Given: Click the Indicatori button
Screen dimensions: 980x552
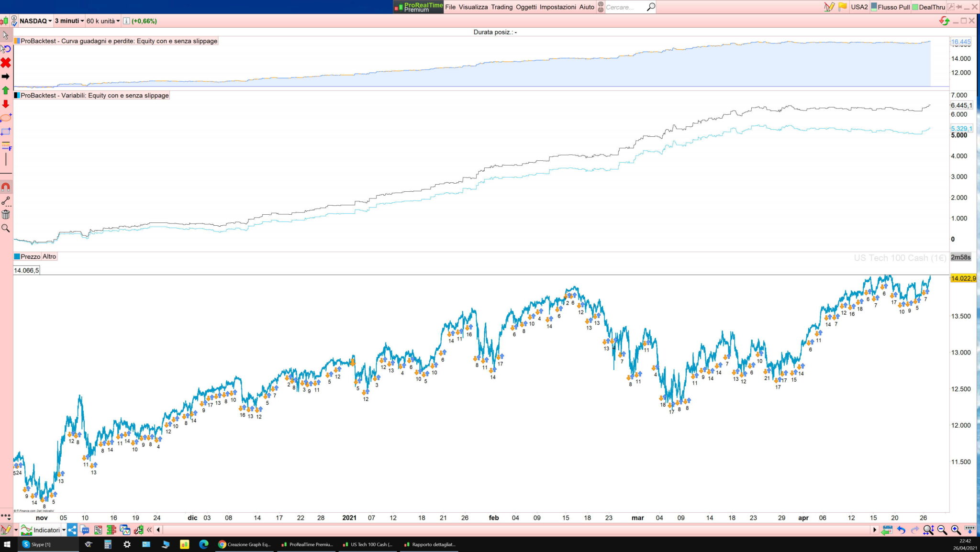Looking at the screenshot, I should tap(43, 530).
